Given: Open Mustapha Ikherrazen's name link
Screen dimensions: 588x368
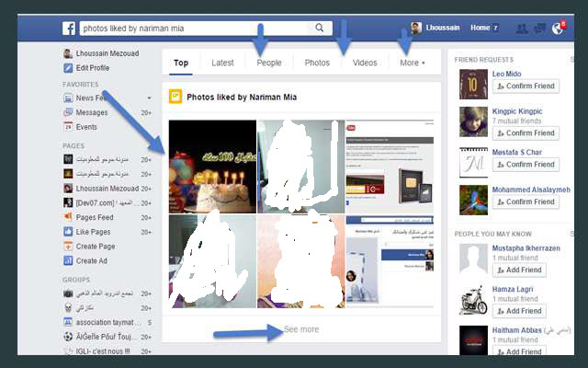Looking at the screenshot, I should tap(526, 248).
